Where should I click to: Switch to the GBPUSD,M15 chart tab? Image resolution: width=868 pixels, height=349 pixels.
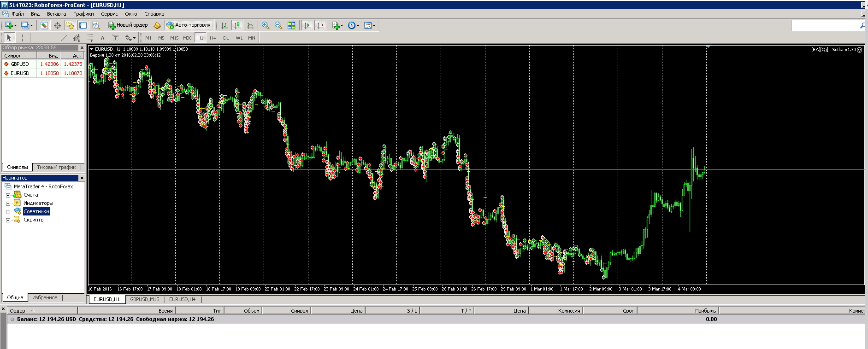[145, 299]
